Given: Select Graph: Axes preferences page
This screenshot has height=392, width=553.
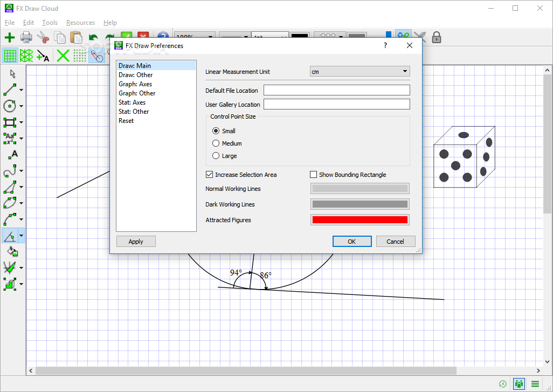Looking at the screenshot, I should click(x=156, y=84).
